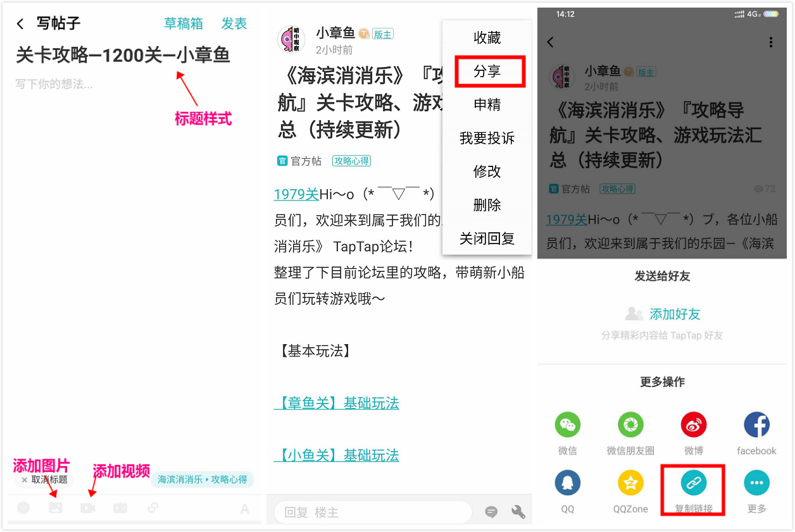Tap the 版主 badge next to 小章鱼 in middle screen
Viewport: 795px width, 532px height.
[382, 34]
